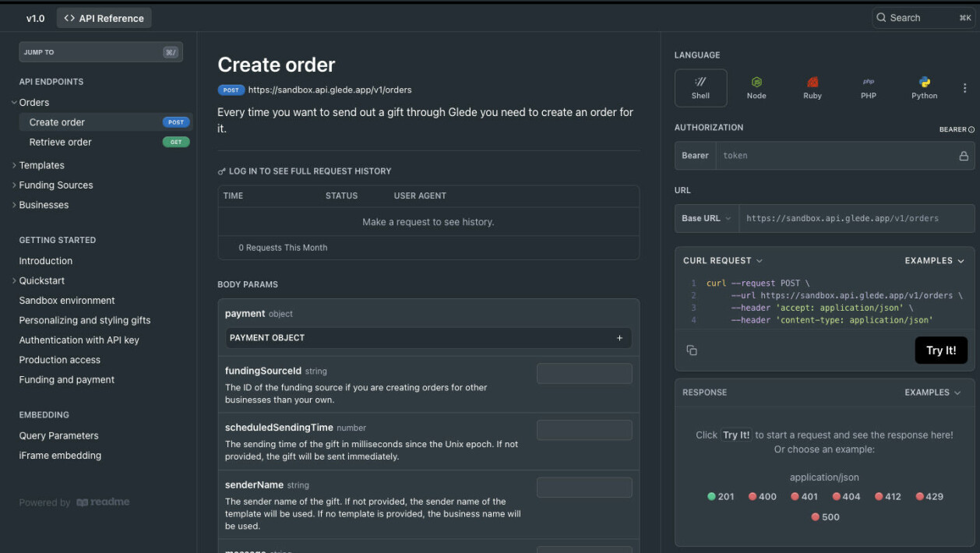The height and width of the screenshot is (553, 980).
Task: Click the "USER AGENT" column header
Action: pos(420,195)
